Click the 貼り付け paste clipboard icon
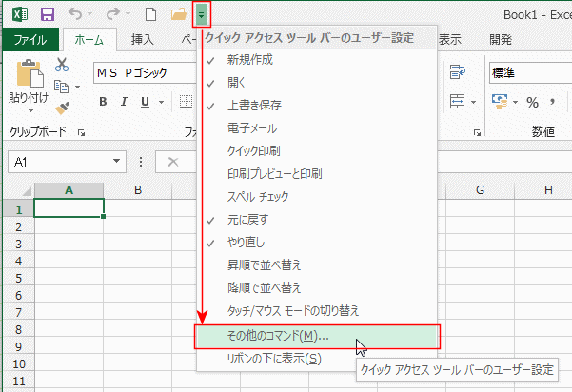 [30, 73]
